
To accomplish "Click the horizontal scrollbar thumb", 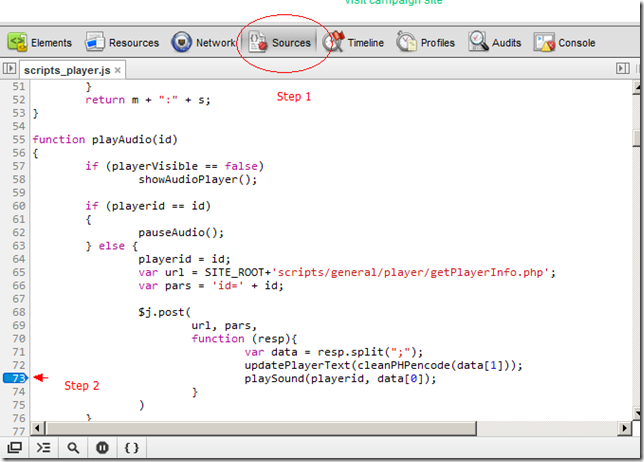I will pyautogui.click(x=261, y=428).
